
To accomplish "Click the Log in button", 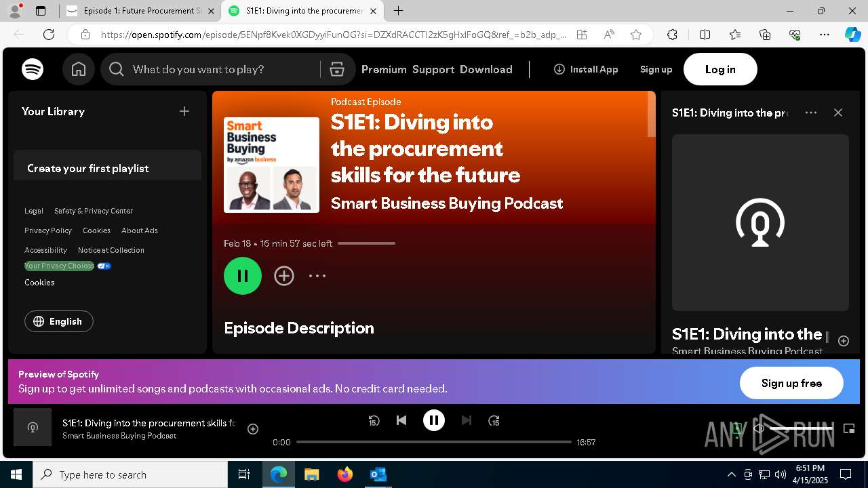I will (x=720, y=69).
